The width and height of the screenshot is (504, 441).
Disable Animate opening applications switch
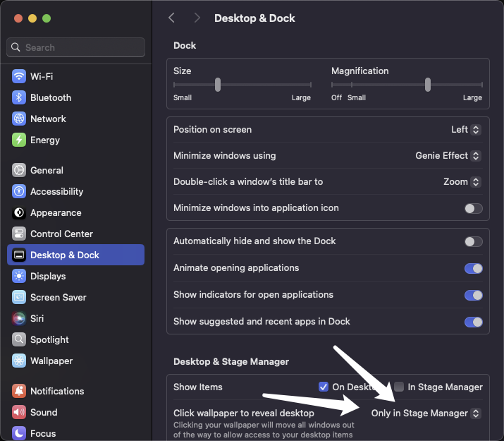pos(474,268)
